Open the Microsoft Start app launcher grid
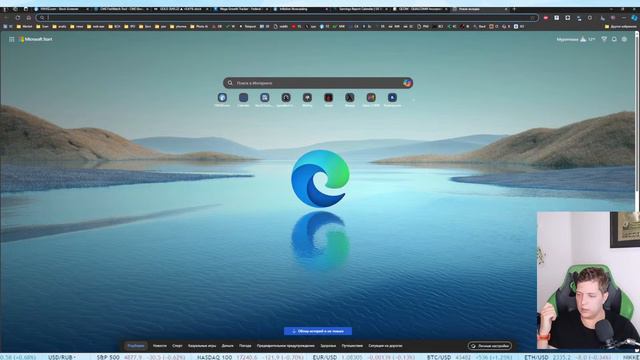The image size is (640, 360). pyautogui.click(x=11, y=39)
